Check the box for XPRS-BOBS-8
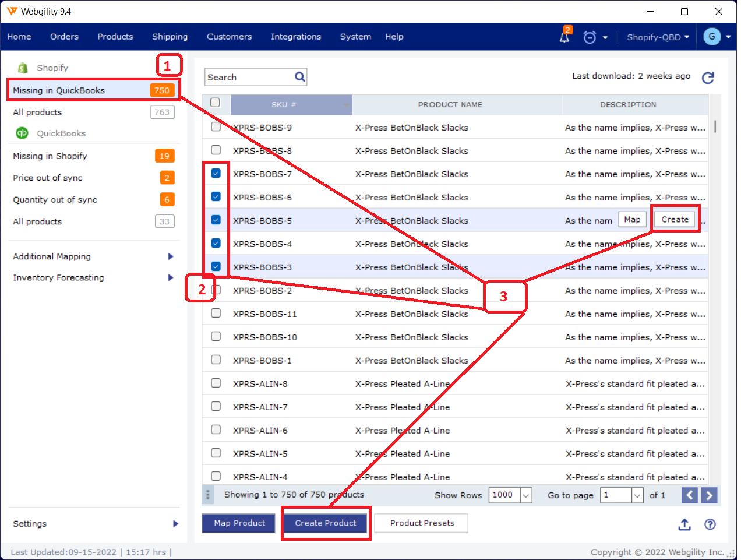The image size is (741, 560). click(216, 150)
